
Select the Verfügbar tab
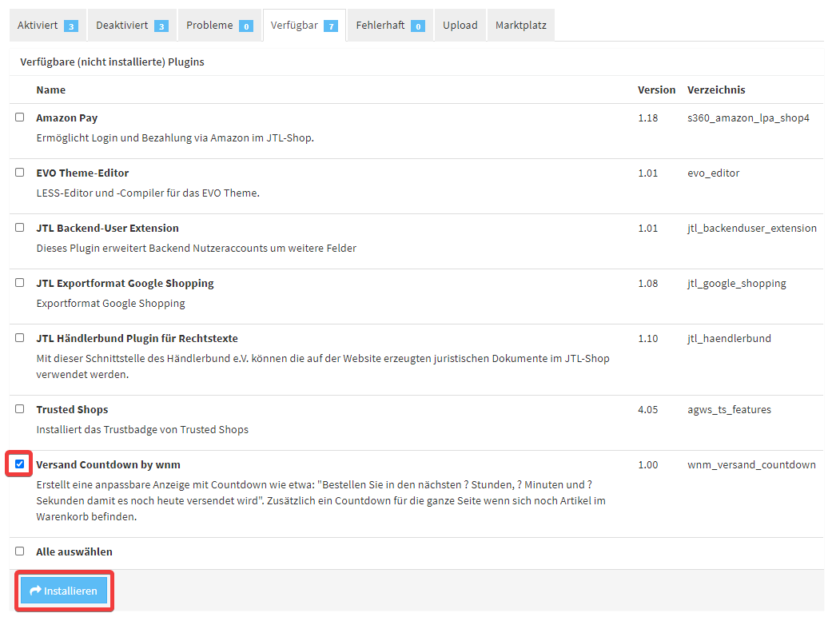(305, 26)
